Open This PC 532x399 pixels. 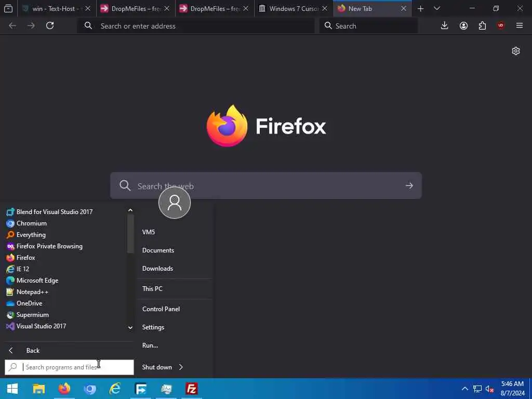pos(152,289)
